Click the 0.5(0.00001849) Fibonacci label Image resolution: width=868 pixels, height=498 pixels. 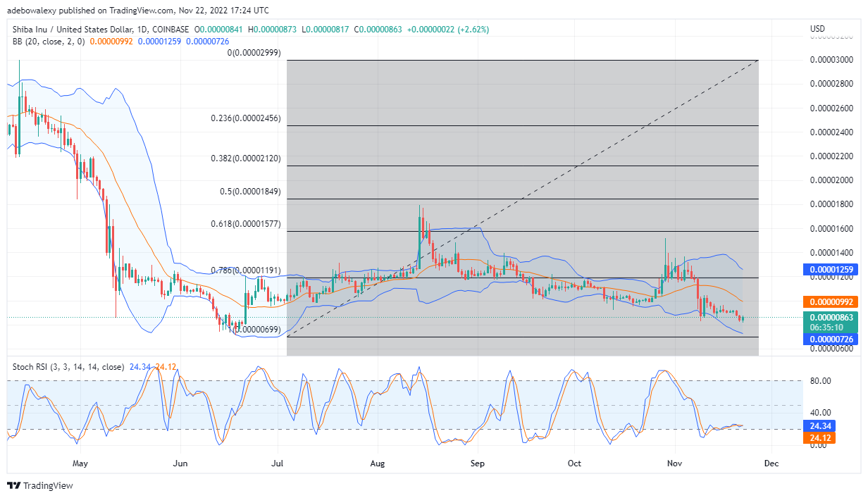(250, 192)
